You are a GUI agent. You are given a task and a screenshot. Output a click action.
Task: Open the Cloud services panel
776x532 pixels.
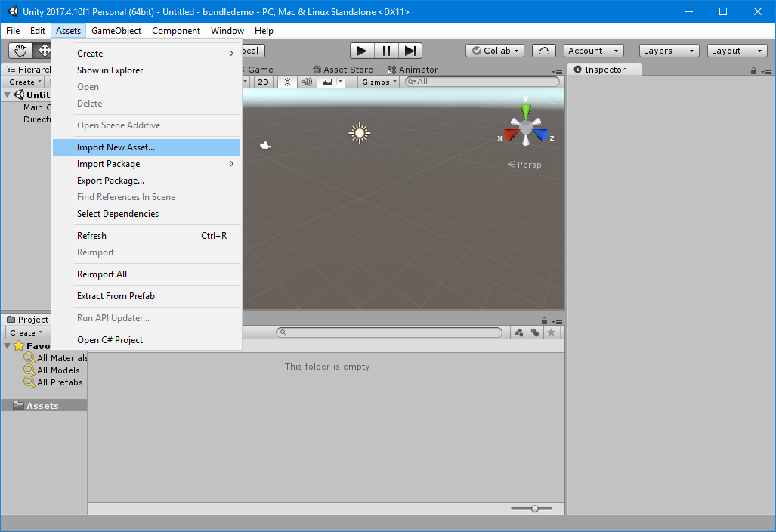pos(543,51)
